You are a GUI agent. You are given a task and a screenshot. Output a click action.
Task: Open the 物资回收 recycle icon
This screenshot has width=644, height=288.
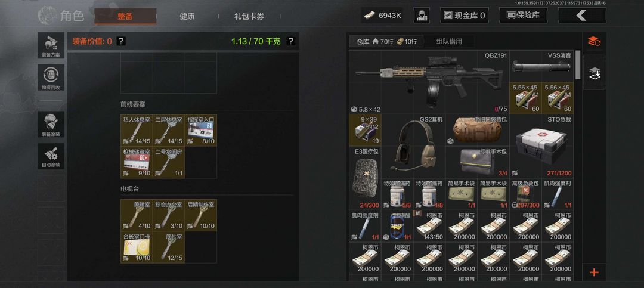pos(51,78)
